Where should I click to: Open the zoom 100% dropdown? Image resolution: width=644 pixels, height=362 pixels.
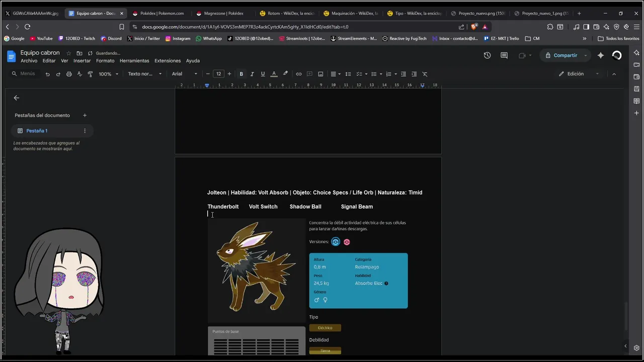coord(108,74)
